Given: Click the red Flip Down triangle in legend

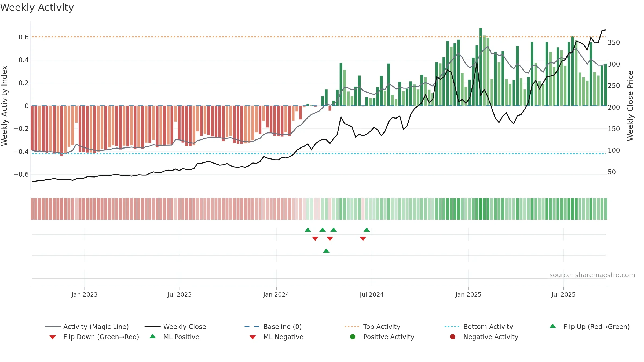Looking at the screenshot, I should tap(53, 337).
